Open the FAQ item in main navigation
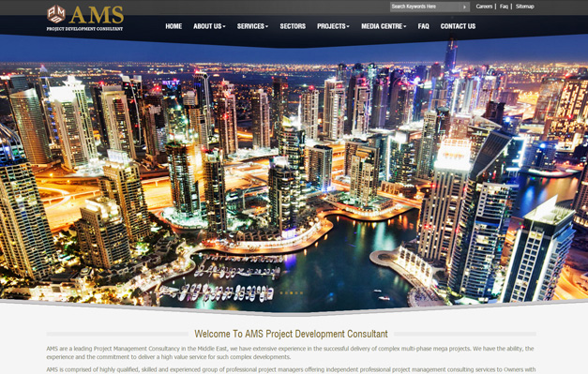The image size is (588, 374). [423, 26]
